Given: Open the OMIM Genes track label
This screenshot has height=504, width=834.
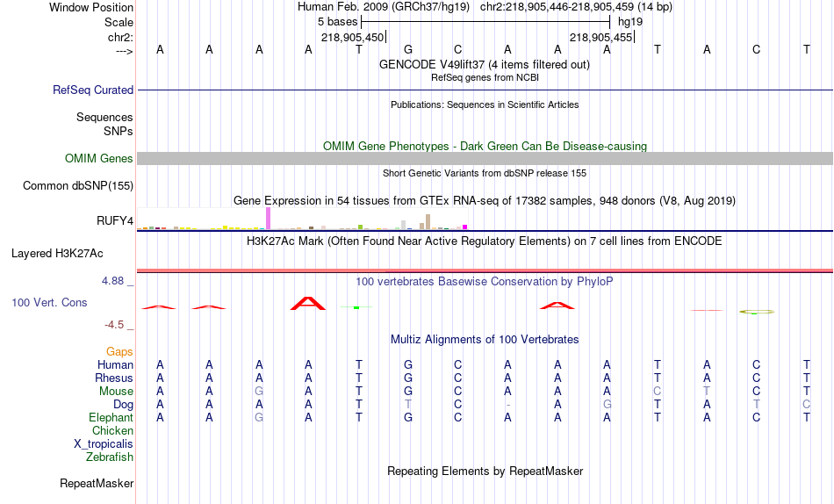Looking at the screenshot, I should [x=98, y=159].
